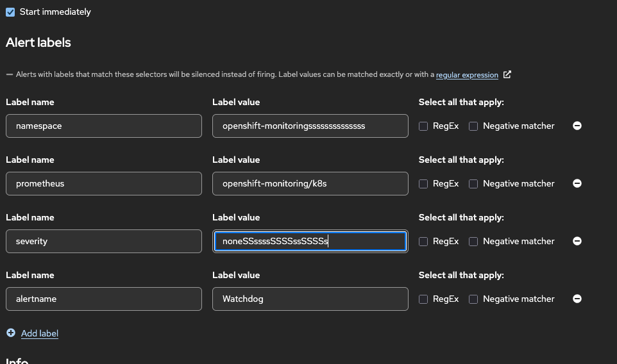Click the external link icon after regular expression
The width and height of the screenshot is (617, 364).
pyautogui.click(x=507, y=74)
